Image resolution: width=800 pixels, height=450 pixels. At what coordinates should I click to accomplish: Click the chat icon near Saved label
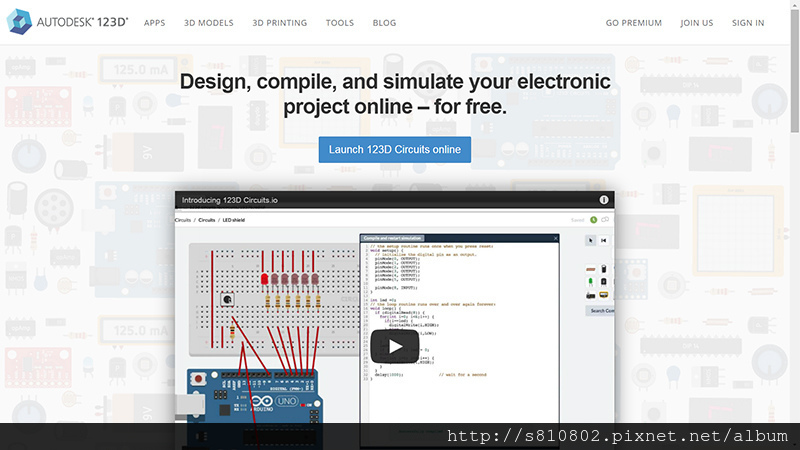(x=605, y=220)
